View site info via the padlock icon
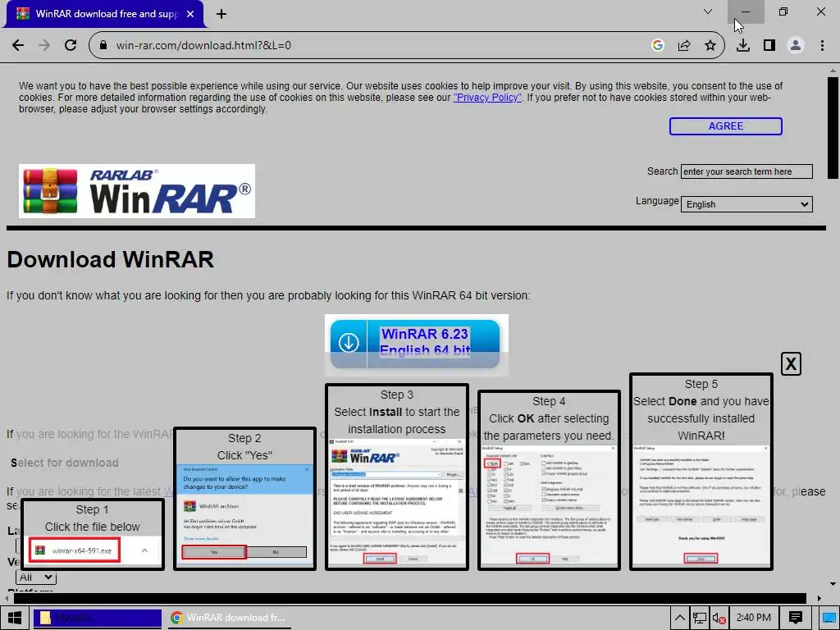 tap(103, 46)
